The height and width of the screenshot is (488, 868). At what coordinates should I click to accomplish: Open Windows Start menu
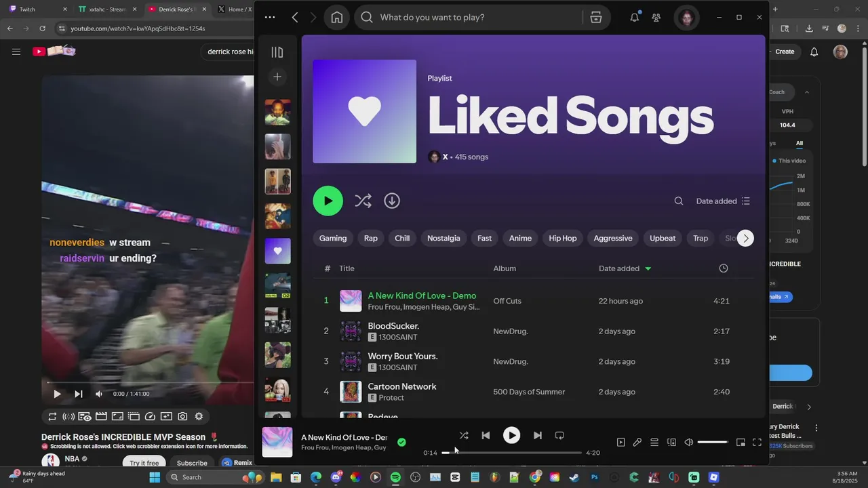pyautogui.click(x=155, y=477)
